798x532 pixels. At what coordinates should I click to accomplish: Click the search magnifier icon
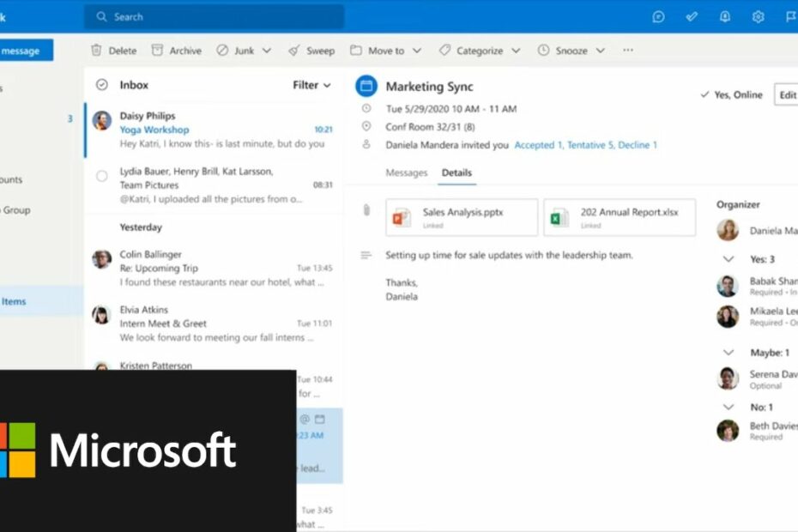pyautogui.click(x=102, y=17)
